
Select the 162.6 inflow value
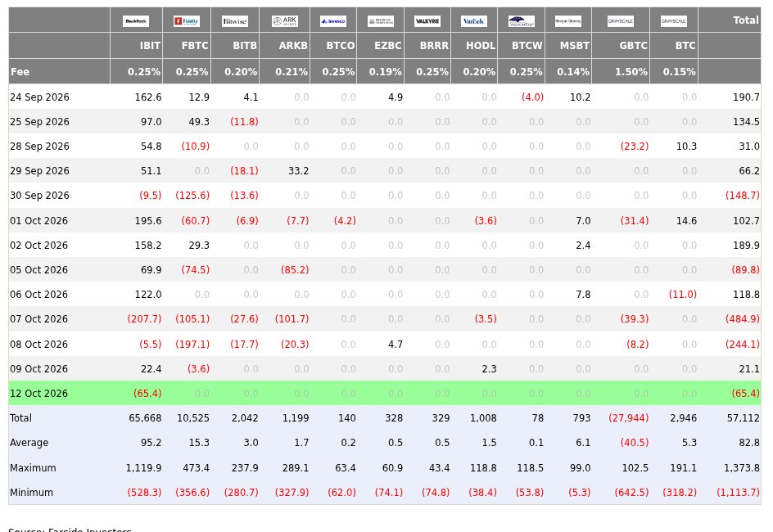148,97
